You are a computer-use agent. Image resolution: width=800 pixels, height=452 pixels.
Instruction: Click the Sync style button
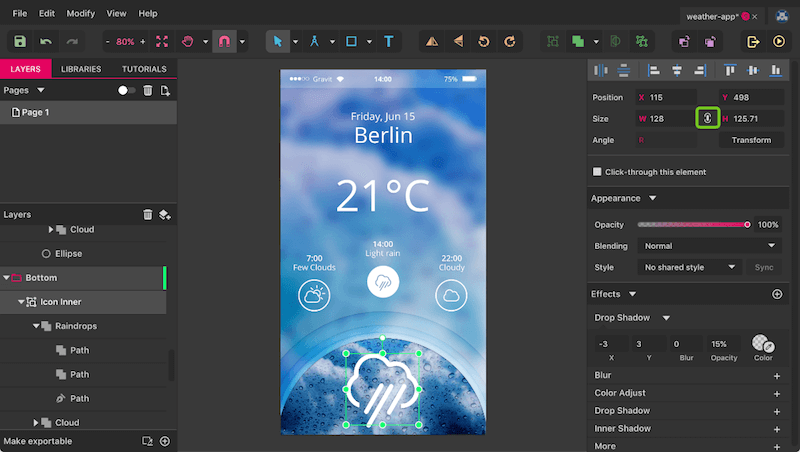click(764, 268)
